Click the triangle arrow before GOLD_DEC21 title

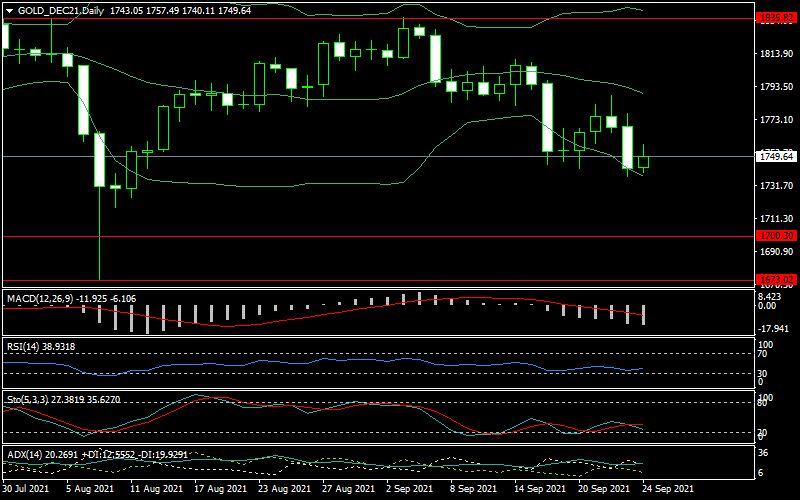10,10
